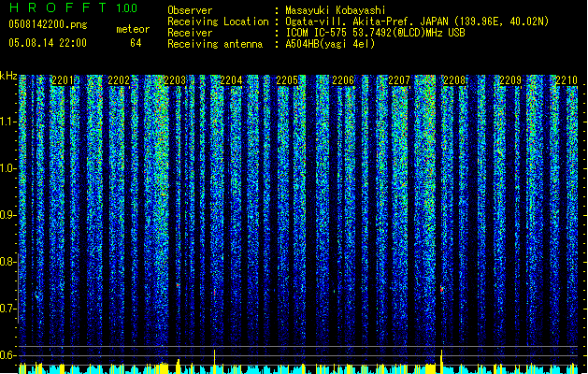Click the red meteor echo spot near 2208
588x374 pixels.
tap(442, 289)
